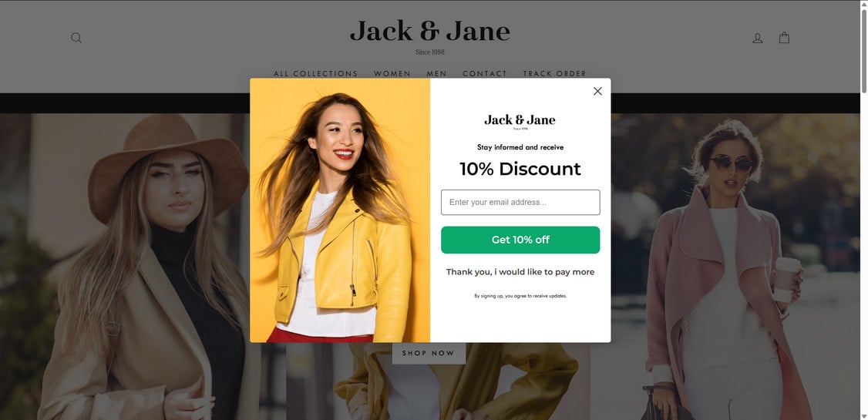This screenshot has width=868, height=420.
Task: Decline with 'Thank you, i would like to pay more'
Action: pyautogui.click(x=520, y=272)
